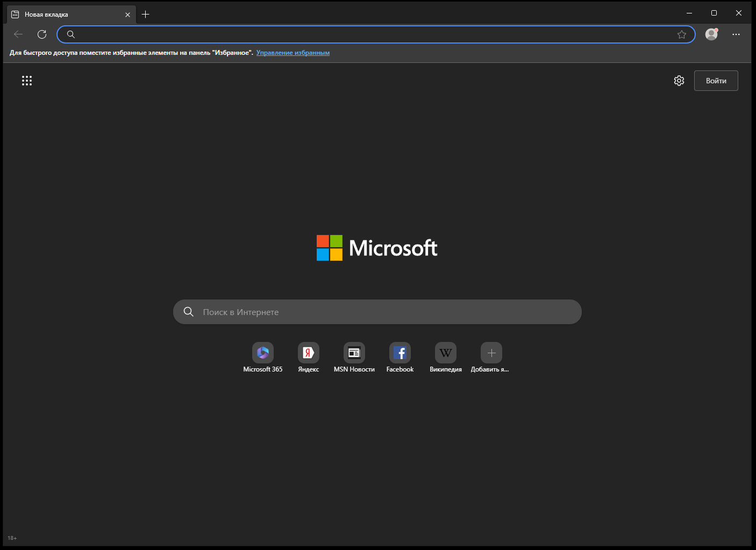Image resolution: width=756 pixels, height=550 pixels.
Task: Open Яндекс quick link
Action: click(x=309, y=358)
